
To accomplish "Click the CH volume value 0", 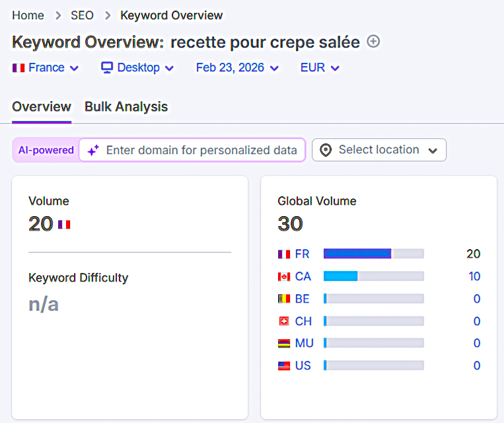I will coord(477,321).
